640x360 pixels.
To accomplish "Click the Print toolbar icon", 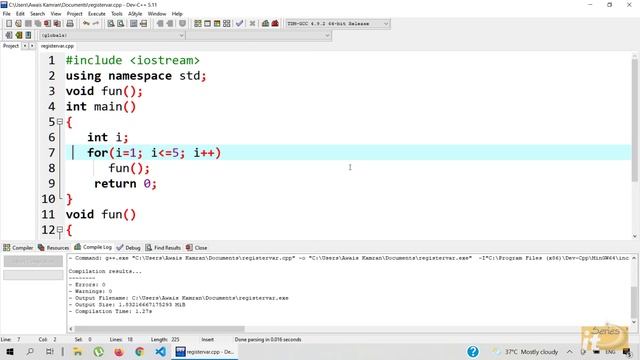I will tap(70, 24).
